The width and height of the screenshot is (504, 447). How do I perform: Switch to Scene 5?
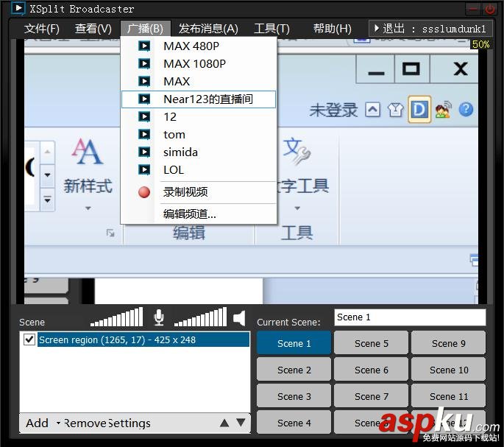[x=372, y=343]
